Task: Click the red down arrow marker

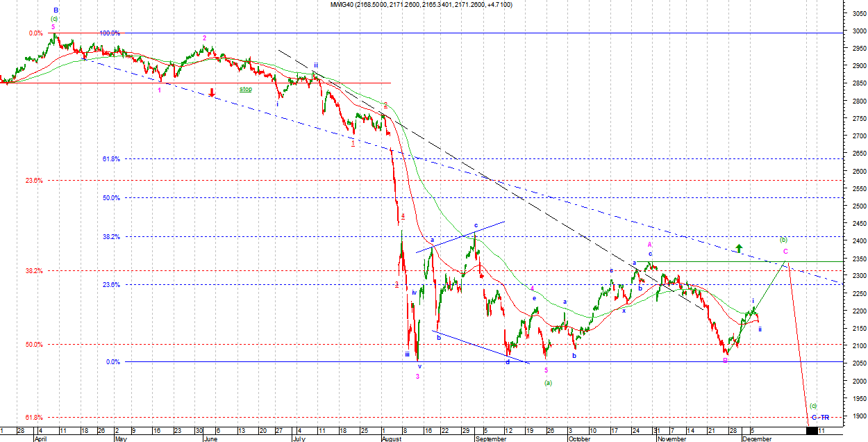Action: pos(212,92)
